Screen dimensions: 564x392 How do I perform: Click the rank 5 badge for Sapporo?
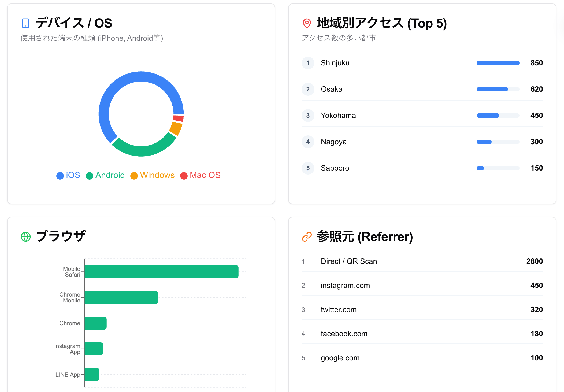coord(308,168)
